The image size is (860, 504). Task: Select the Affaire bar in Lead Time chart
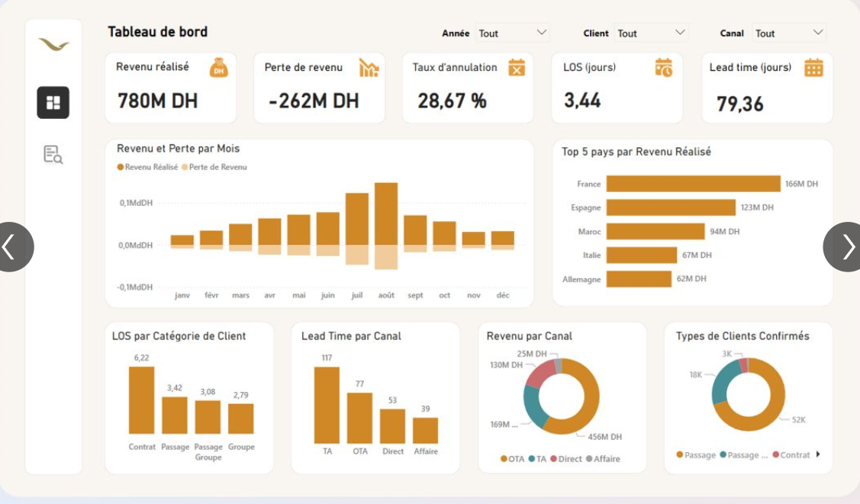(426, 431)
